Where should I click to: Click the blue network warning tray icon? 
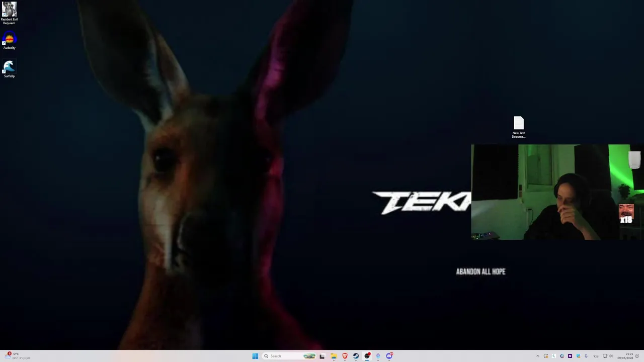pos(578,356)
